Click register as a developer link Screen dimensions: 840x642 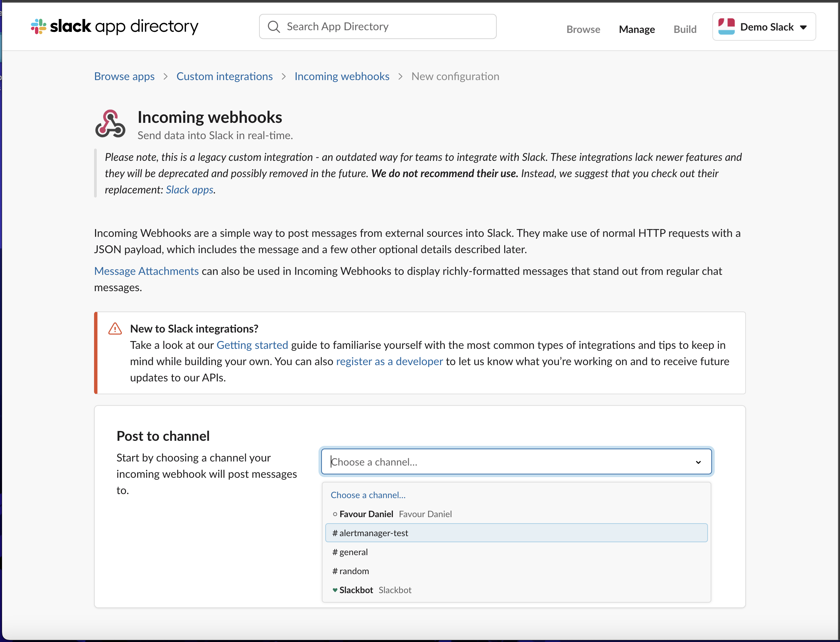click(389, 361)
